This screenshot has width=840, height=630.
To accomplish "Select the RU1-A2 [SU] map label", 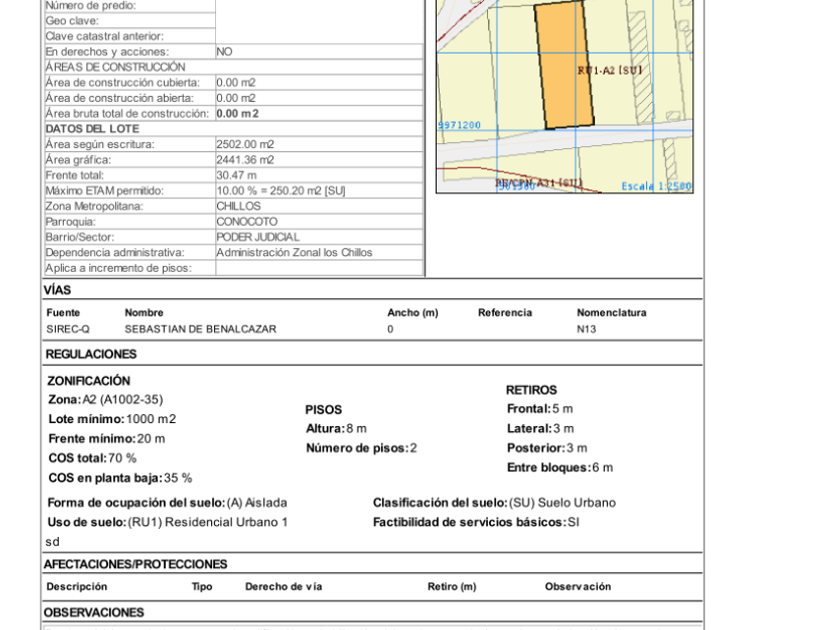I will click(609, 72).
